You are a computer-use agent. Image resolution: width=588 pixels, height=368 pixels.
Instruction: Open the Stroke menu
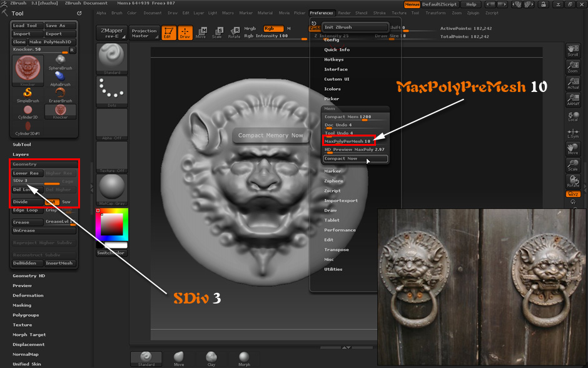[x=380, y=13]
